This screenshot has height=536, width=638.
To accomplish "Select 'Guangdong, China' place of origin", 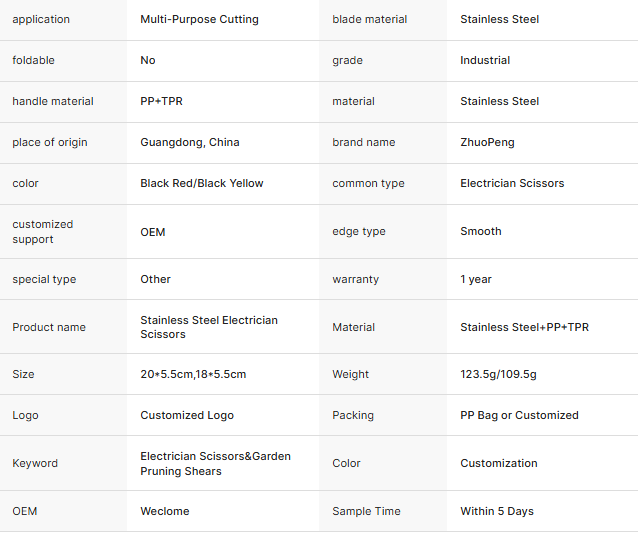I will [190, 142].
